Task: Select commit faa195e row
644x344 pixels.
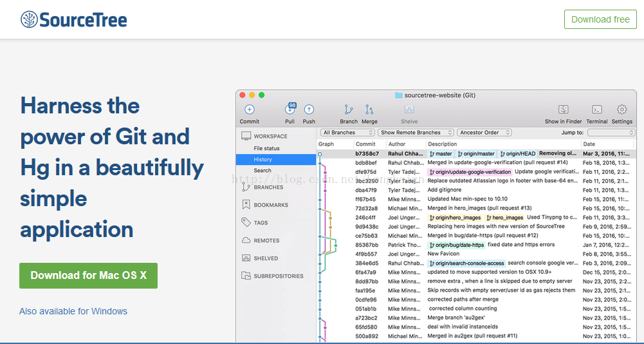Action: (x=476, y=291)
